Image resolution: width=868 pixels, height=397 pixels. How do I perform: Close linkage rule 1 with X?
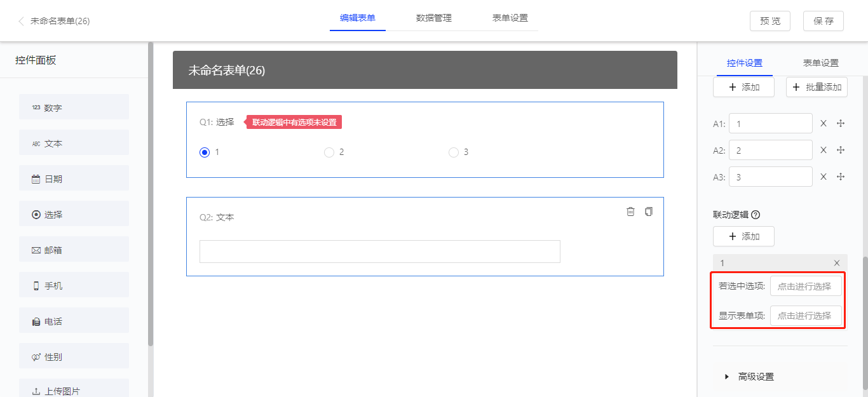pos(837,263)
